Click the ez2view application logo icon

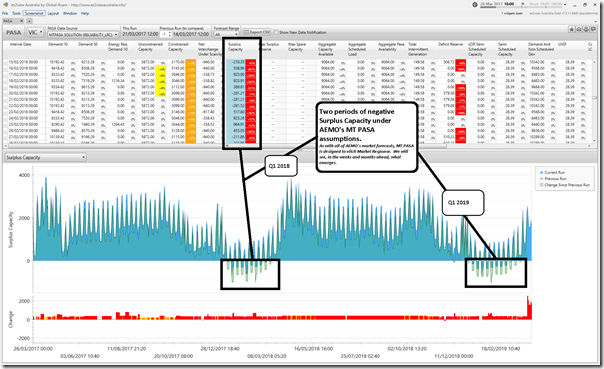point(5,5)
